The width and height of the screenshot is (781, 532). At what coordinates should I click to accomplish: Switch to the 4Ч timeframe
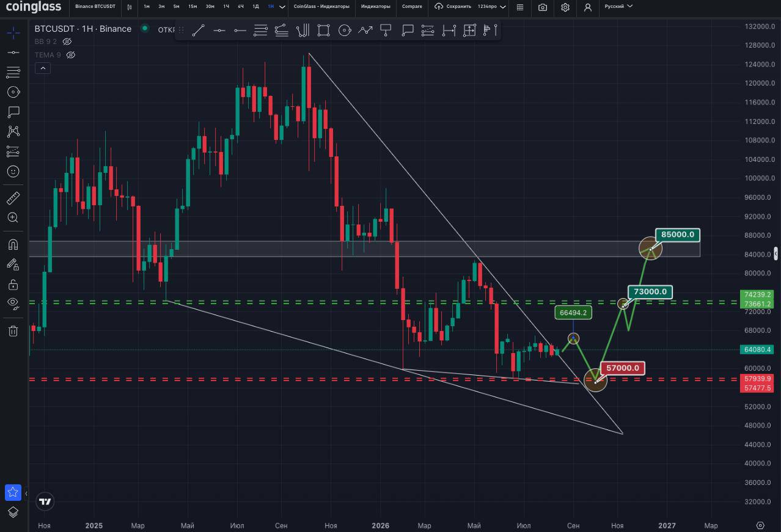[241, 7]
